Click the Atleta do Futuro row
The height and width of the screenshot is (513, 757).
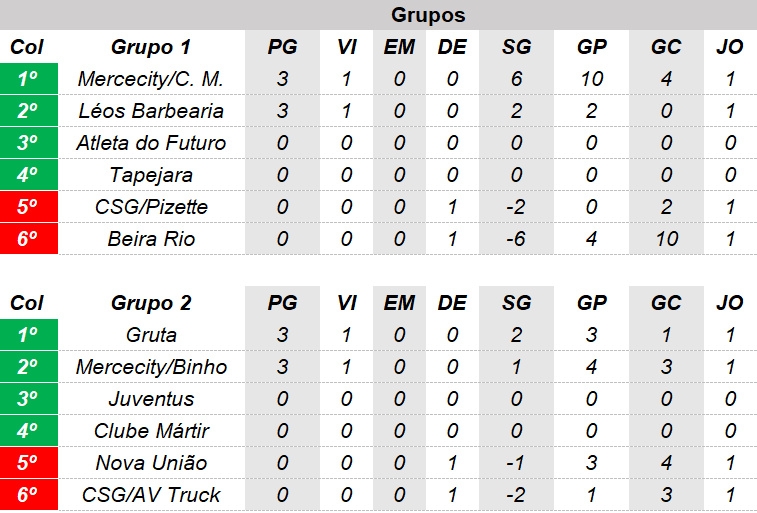pyautogui.click(x=378, y=142)
